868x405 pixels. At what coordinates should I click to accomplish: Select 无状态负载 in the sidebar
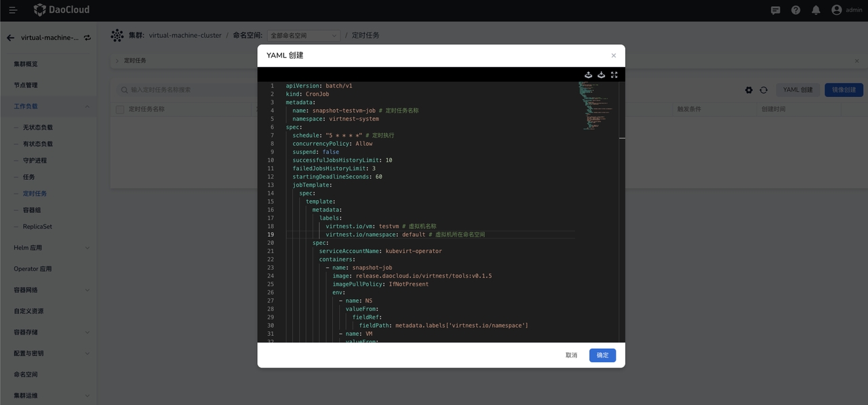[37, 128]
